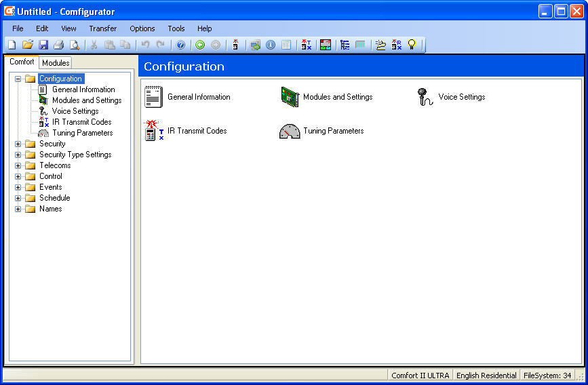Open the File menu
Screen dimensions: 588x385
(18, 28)
